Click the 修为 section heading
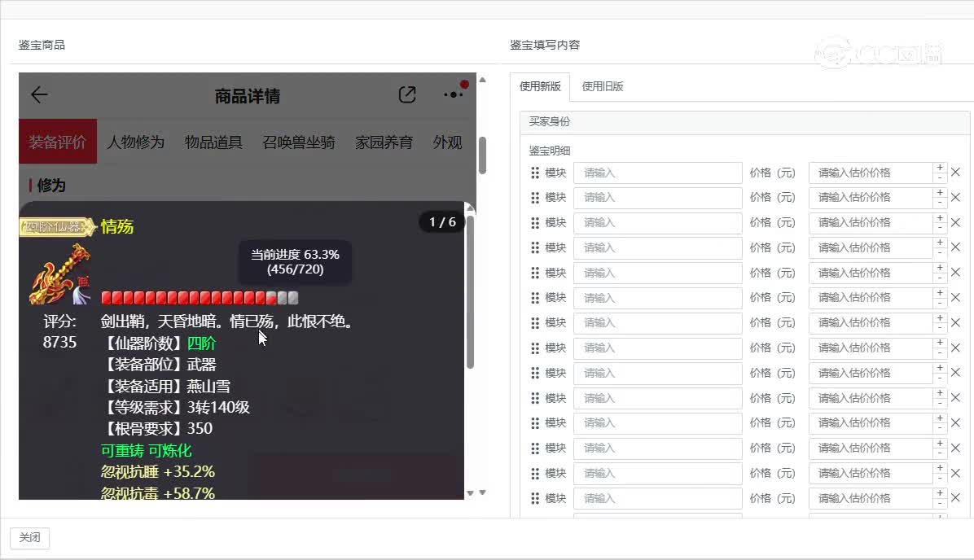Screen dimensions: 974x560 (x=51, y=185)
